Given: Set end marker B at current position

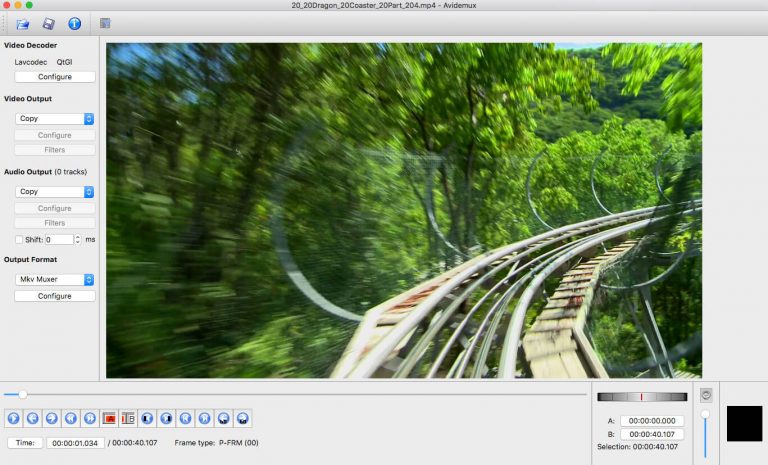Looking at the screenshot, I should 128,418.
